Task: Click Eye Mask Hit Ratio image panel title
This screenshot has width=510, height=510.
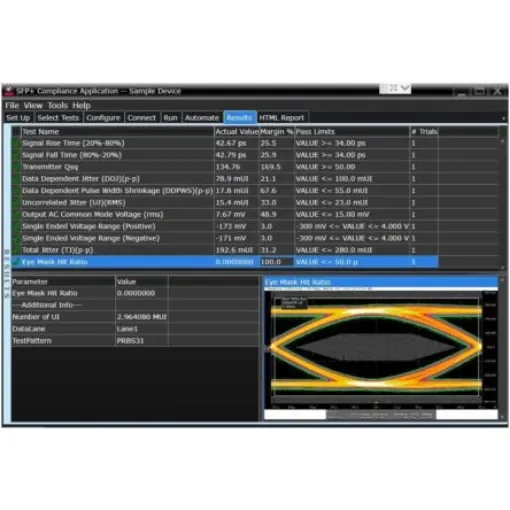Action: [381, 282]
